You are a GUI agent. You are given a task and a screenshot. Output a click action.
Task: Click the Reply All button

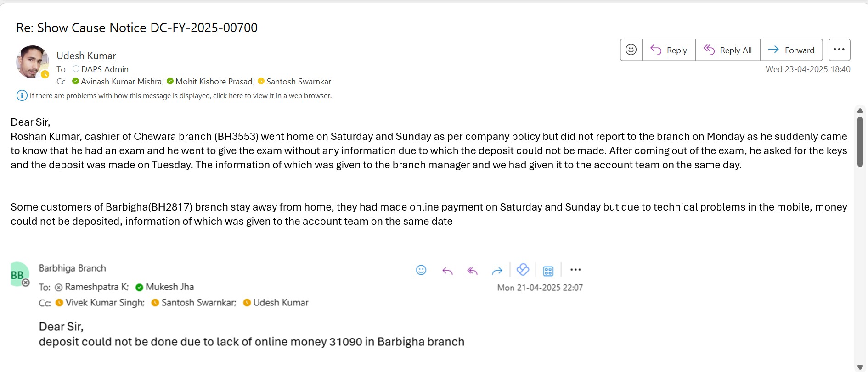728,50
